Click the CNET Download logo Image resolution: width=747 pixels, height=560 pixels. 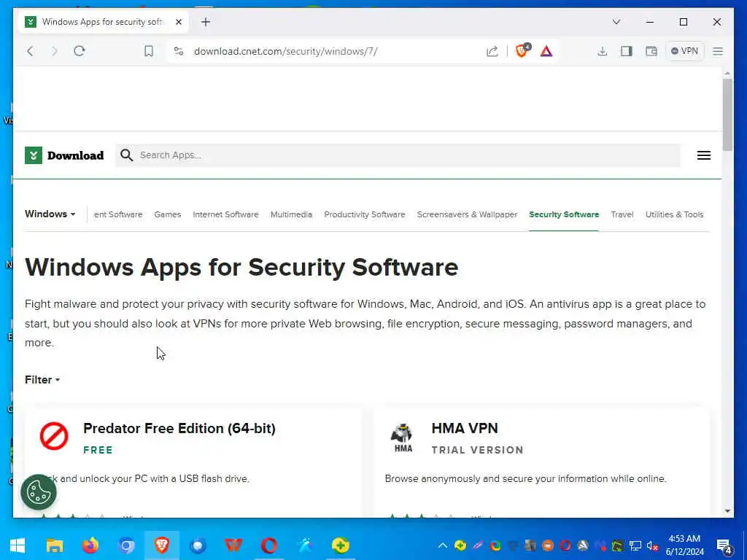pyautogui.click(x=64, y=155)
